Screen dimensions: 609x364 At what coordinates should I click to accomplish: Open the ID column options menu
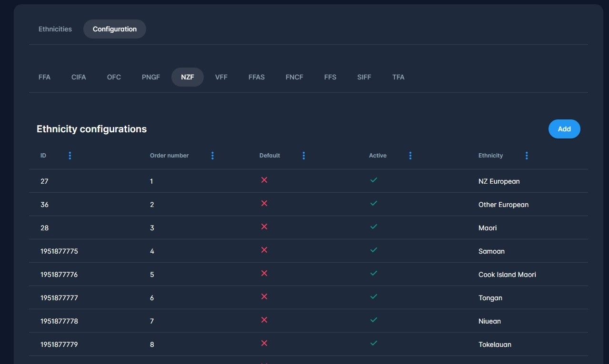tap(70, 156)
